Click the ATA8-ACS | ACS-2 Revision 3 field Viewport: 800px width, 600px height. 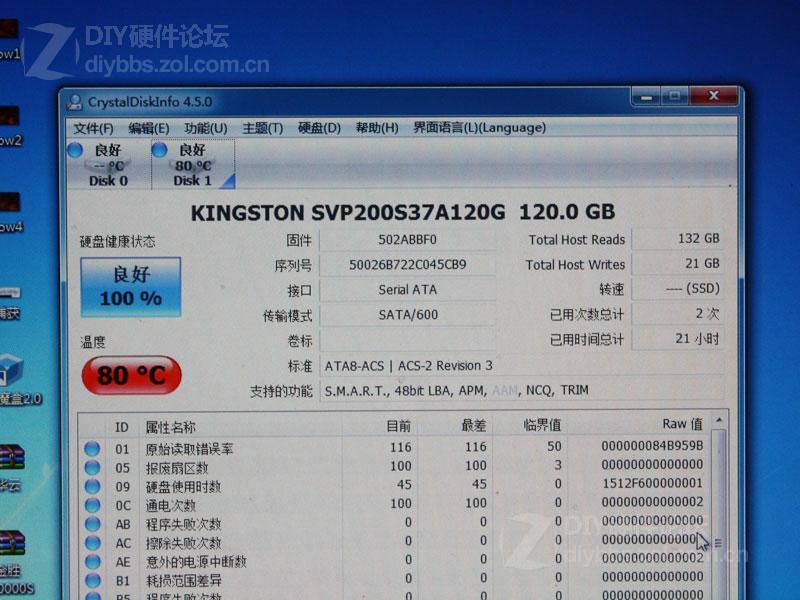coord(521,366)
